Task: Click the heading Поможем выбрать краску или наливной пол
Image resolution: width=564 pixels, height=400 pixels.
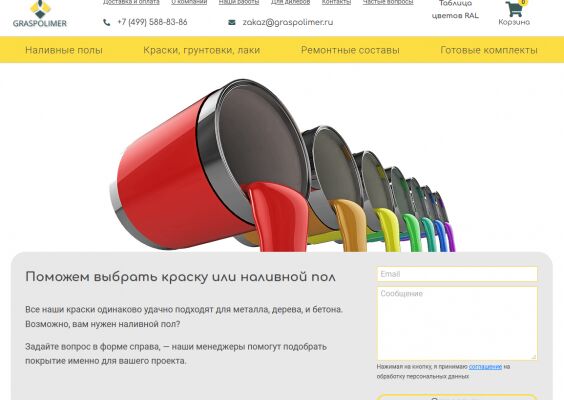Action: [181, 277]
